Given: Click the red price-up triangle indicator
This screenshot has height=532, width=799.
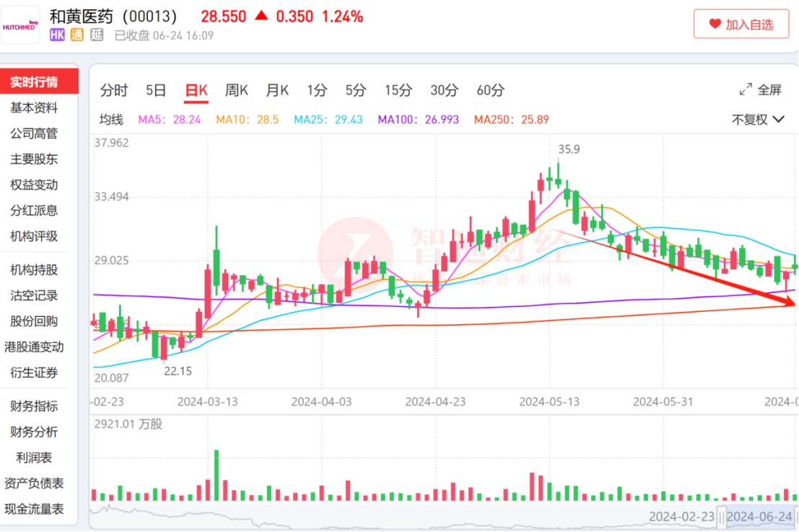Looking at the screenshot, I should tap(261, 16).
